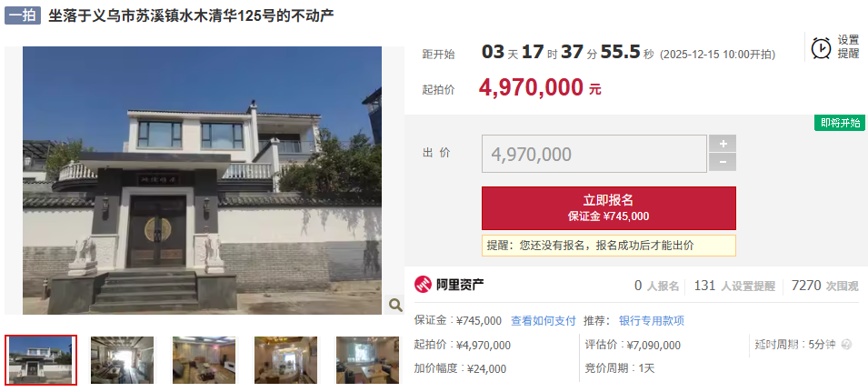Select the second interior thumbnail
This screenshot has height=392, width=868.
point(123,360)
